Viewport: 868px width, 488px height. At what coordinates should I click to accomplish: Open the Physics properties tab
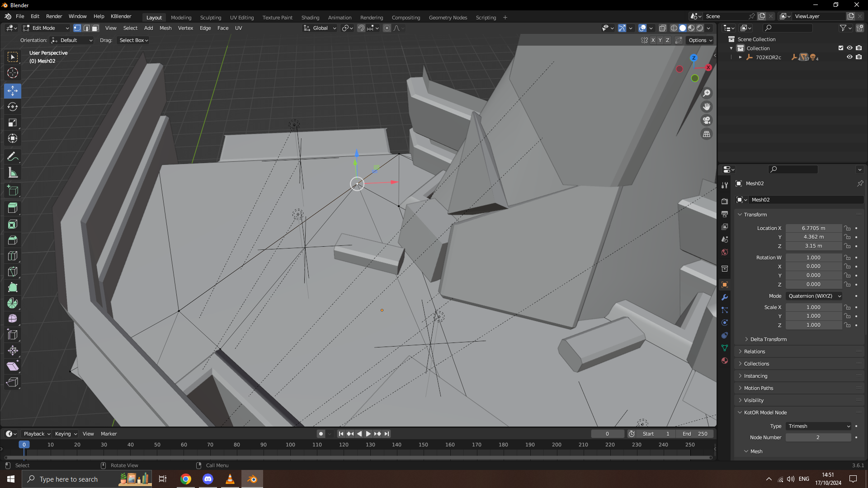[x=725, y=323]
